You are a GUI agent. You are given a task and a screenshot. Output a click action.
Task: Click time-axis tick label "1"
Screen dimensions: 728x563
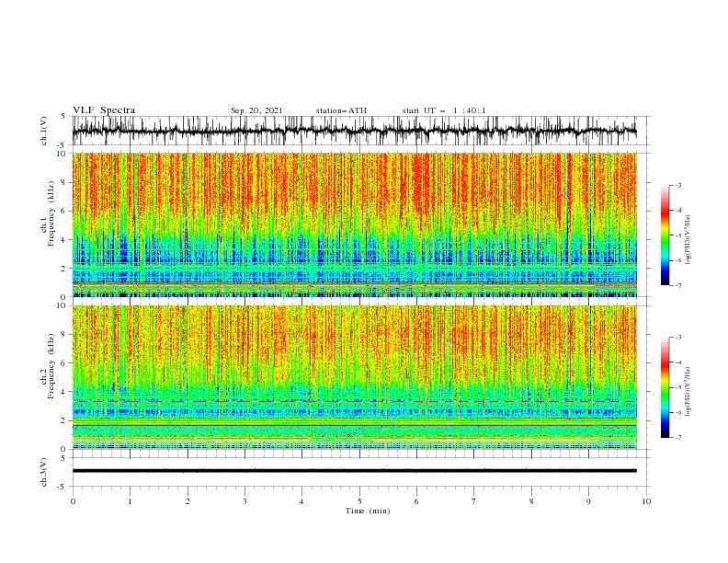(130, 501)
